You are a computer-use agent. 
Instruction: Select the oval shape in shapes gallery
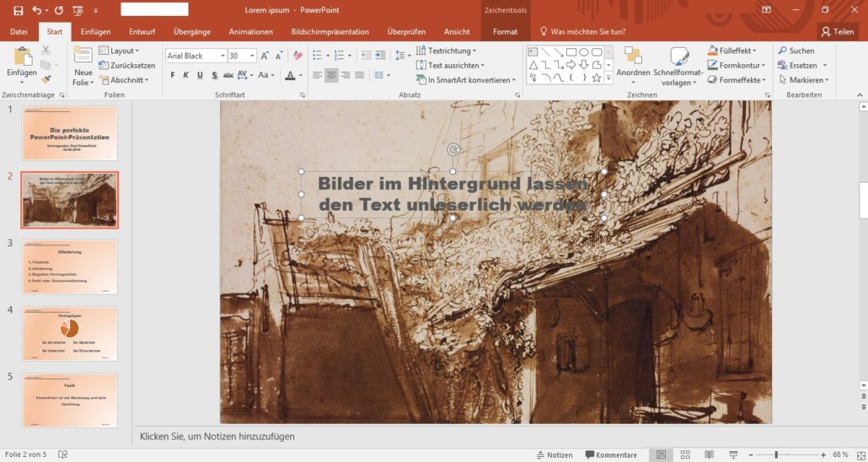point(584,52)
